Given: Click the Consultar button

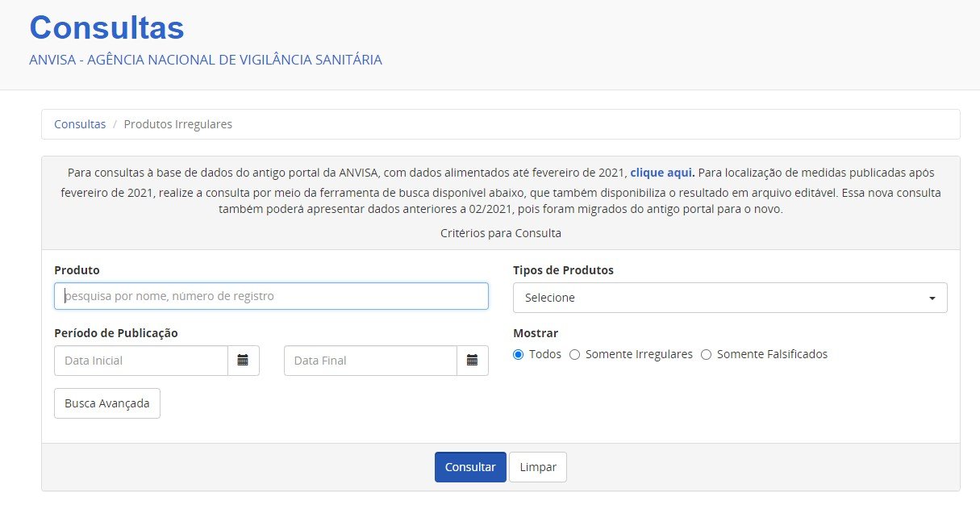Looking at the screenshot, I should click(470, 467).
